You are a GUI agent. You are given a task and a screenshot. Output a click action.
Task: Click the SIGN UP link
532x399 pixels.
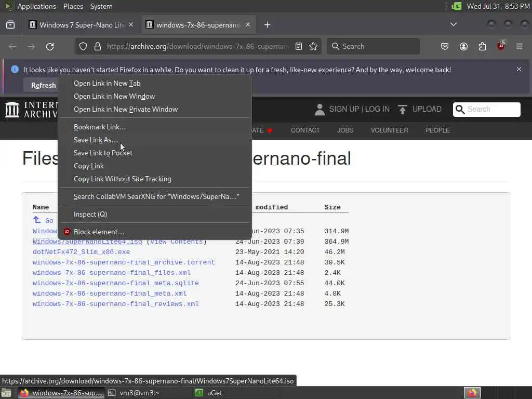click(x=344, y=109)
